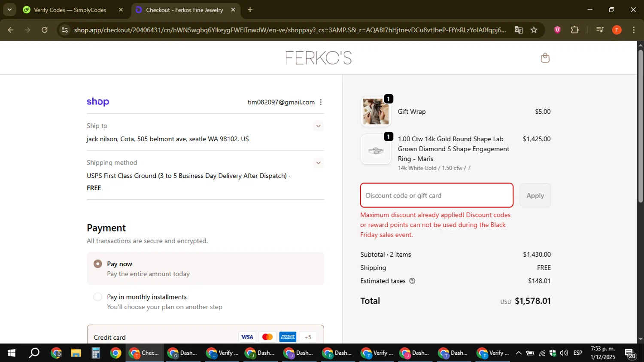The image size is (644, 362).
Task: Open a new browser tab
Action: click(x=250, y=10)
